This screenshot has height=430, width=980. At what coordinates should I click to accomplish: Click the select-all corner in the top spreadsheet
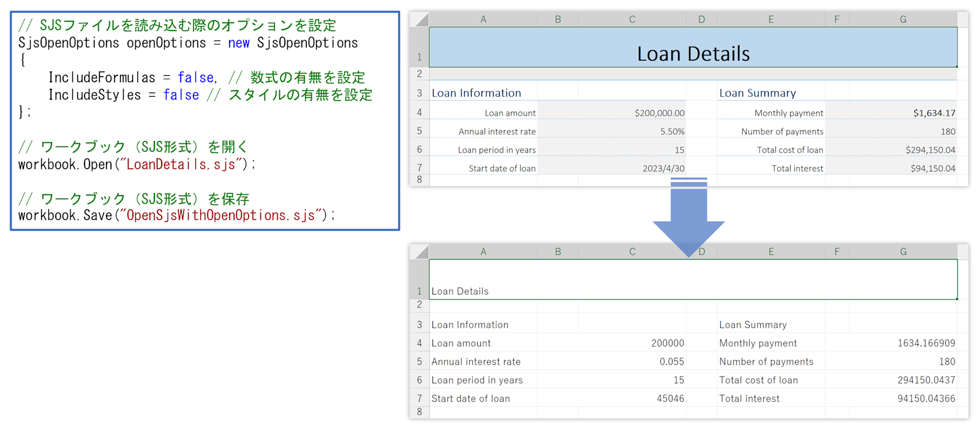[x=420, y=19]
